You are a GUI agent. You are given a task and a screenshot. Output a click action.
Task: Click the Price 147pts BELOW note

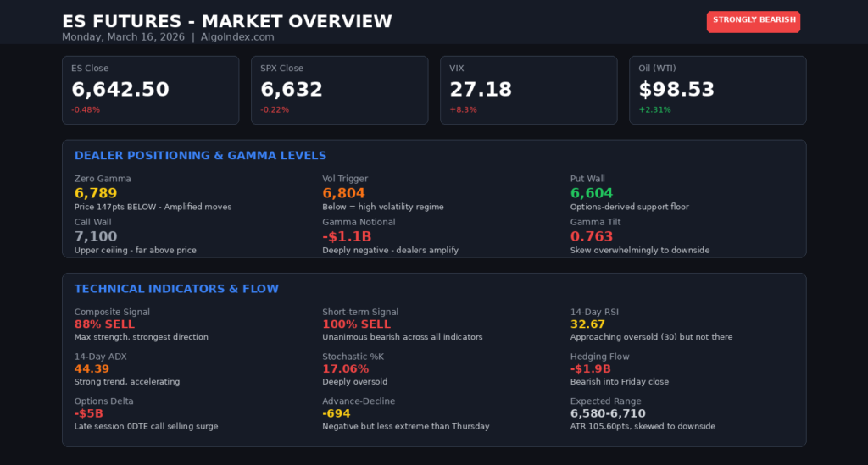click(x=153, y=207)
